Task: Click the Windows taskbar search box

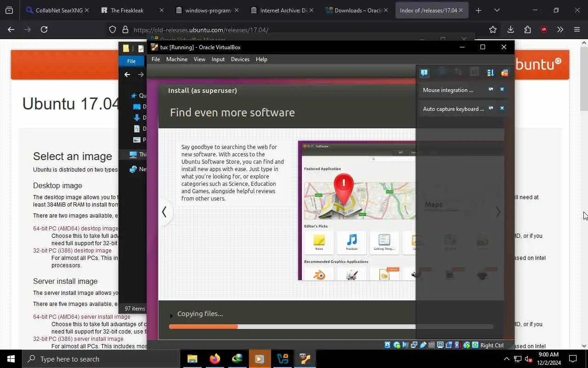Action: tap(101, 359)
